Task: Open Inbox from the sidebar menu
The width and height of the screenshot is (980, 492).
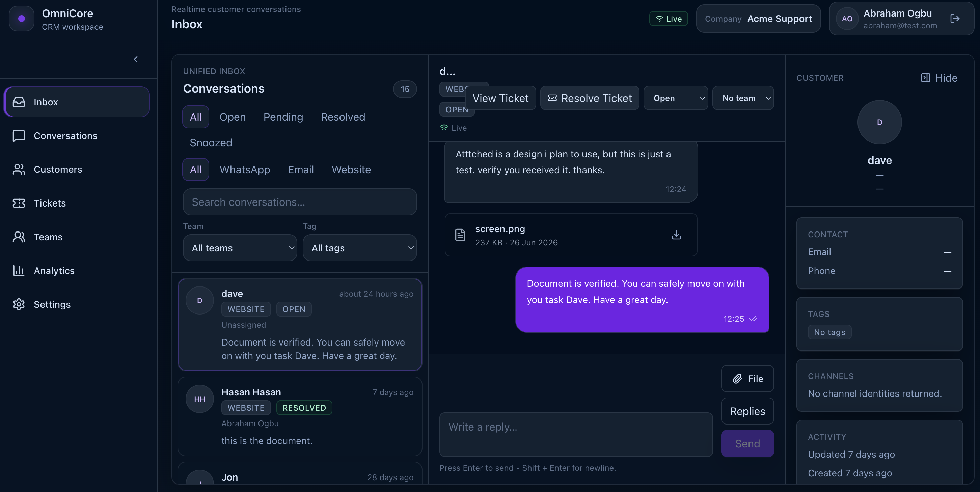Action: click(77, 102)
